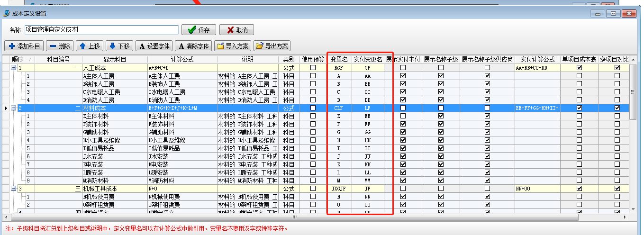
Task: Move row down with 下移 button
Action: coord(118,46)
